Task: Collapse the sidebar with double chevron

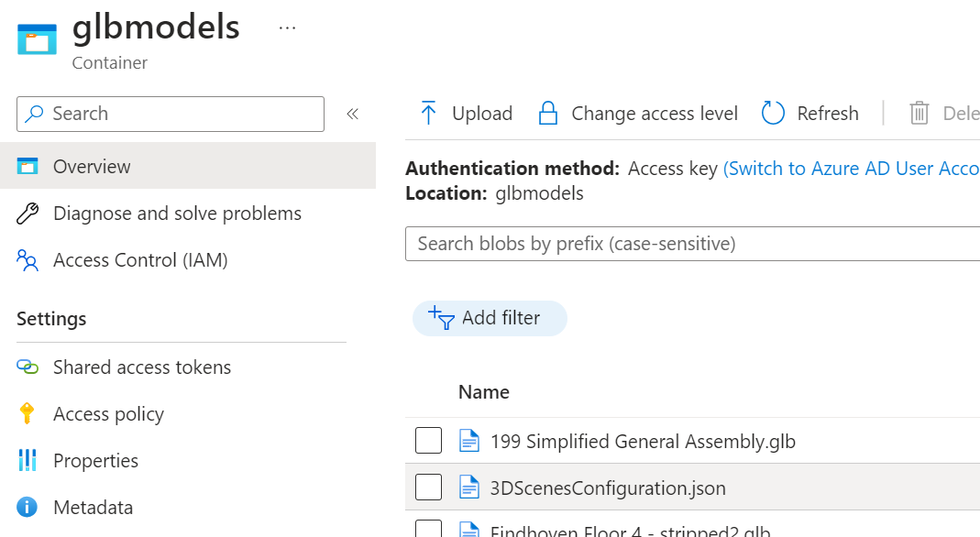Action: click(x=352, y=114)
